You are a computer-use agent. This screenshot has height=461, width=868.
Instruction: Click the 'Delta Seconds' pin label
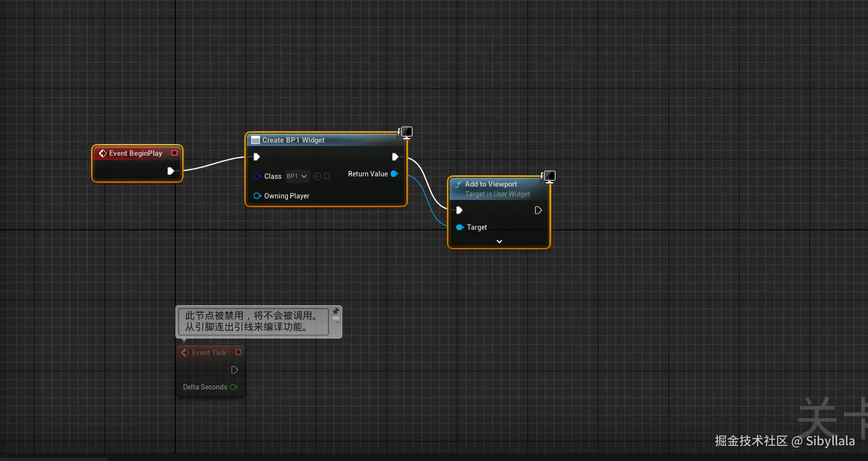coord(205,387)
